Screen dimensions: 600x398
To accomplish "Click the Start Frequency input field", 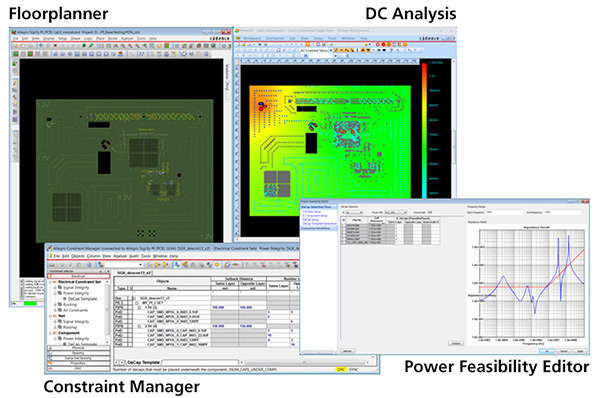I will 504,212.
